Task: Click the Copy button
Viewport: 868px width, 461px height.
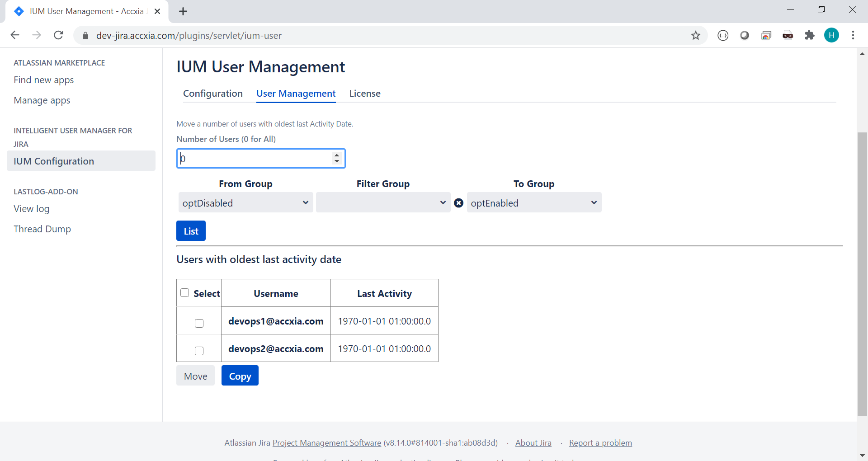Action: [240, 376]
